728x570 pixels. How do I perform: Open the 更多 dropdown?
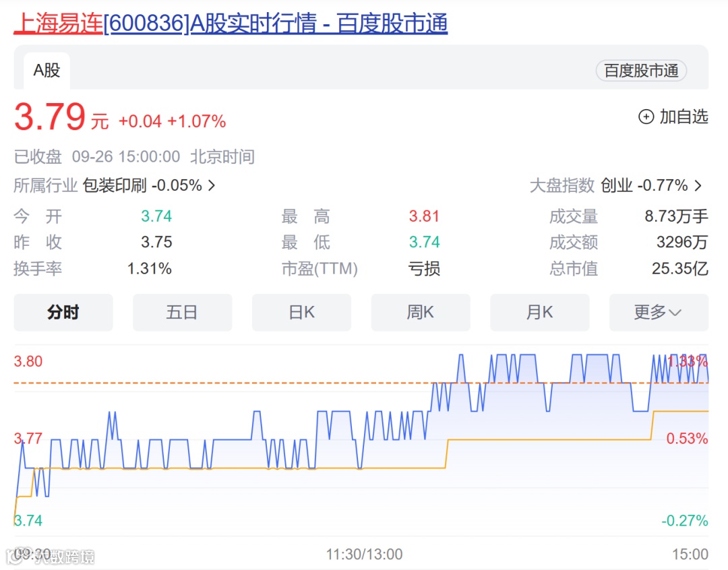point(659,312)
